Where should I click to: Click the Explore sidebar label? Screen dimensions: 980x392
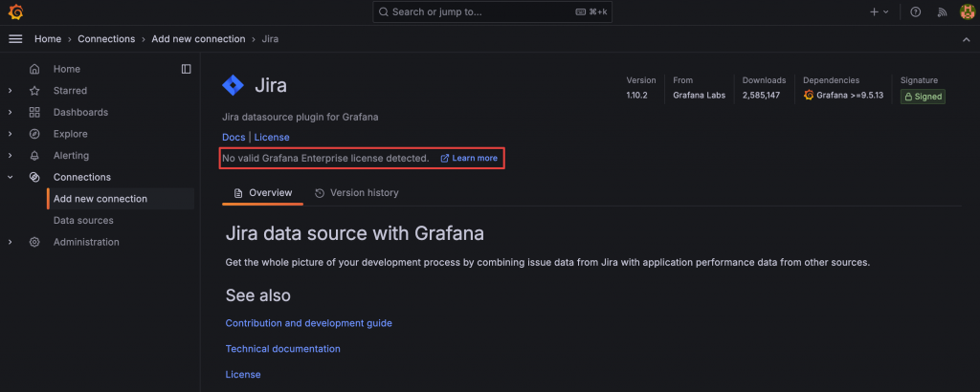(71, 134)
